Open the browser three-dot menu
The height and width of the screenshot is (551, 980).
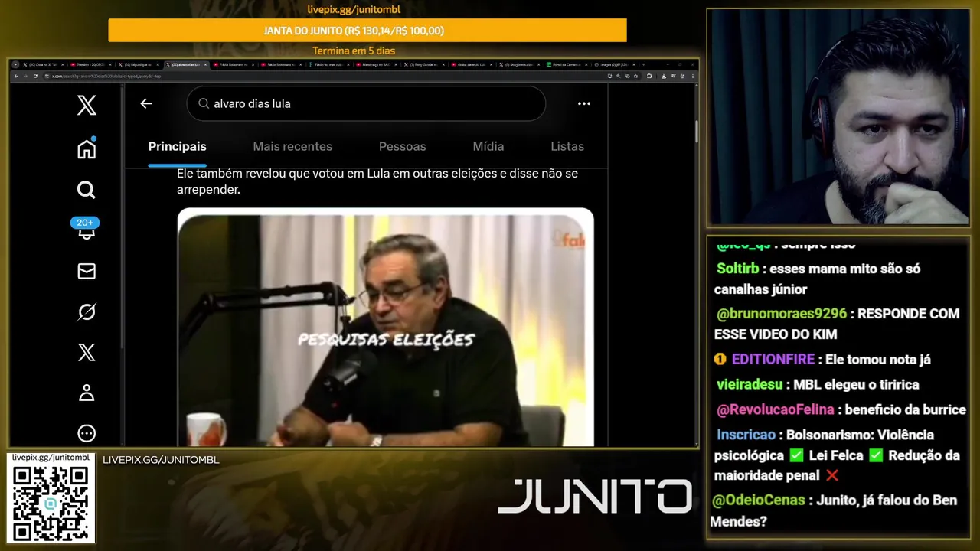693,76
